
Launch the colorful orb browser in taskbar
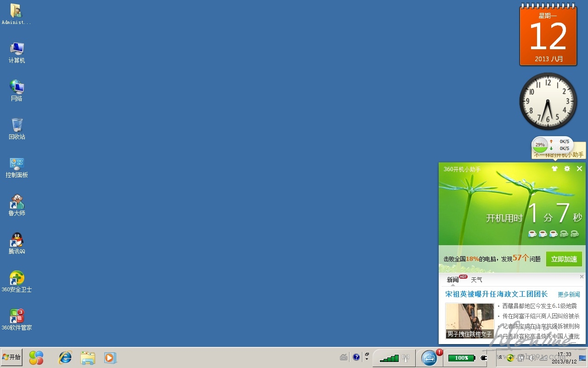[36, 357]
